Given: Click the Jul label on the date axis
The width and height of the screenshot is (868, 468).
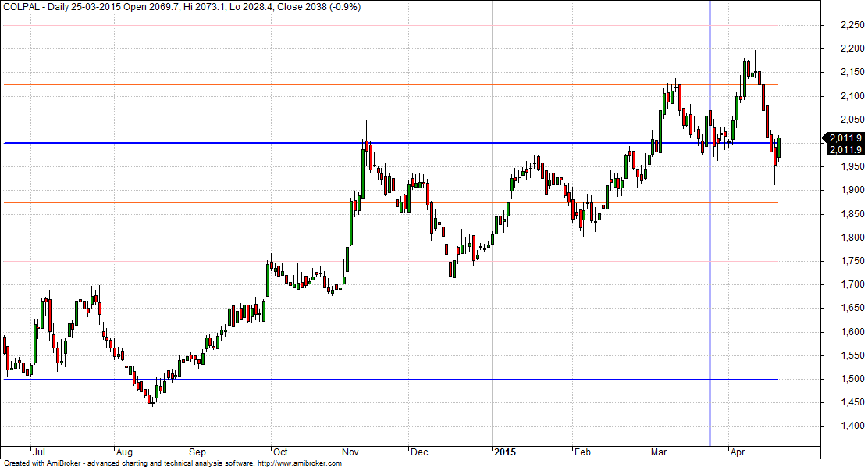Looking at the screenshot, I should pos(38,452).
